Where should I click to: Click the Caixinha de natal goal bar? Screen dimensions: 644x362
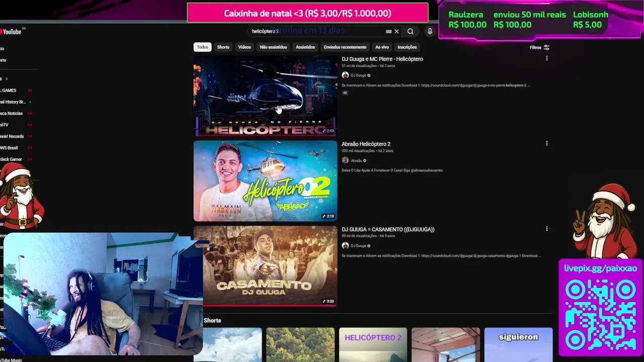tap(307, 13)
